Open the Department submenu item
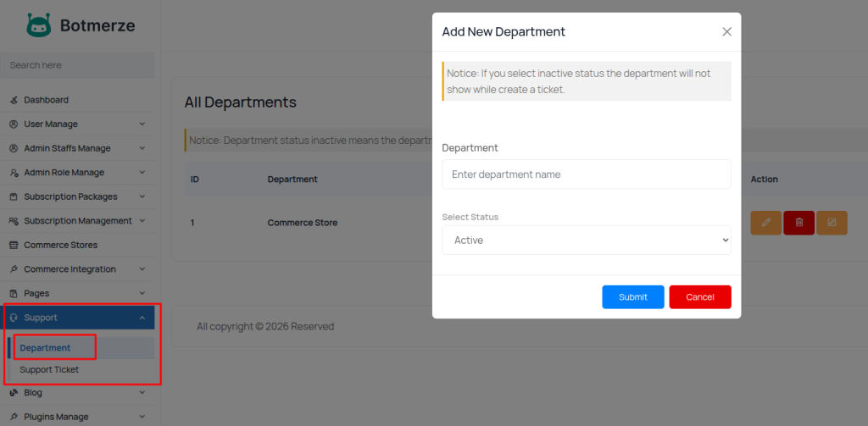This screenshot has width=868, height=426. [46, 348]
